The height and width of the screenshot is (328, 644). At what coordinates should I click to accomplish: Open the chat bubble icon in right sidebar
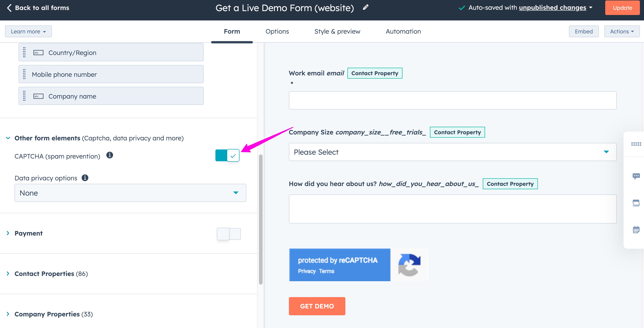click(x=636, y=176)
